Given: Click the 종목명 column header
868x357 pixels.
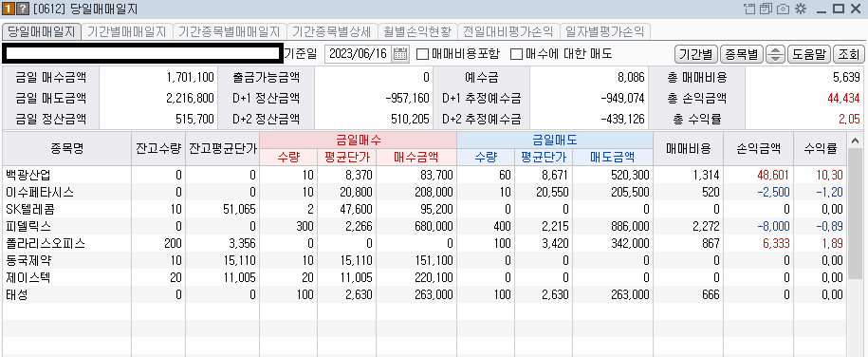Looking at the screenshot, I should coord(66,148).
